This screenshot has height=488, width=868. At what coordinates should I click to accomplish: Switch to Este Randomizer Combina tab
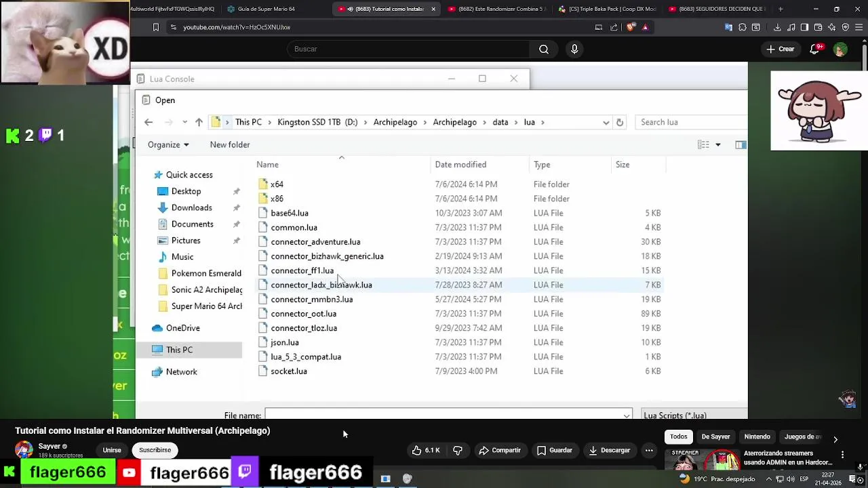click(x=496, y=9)
